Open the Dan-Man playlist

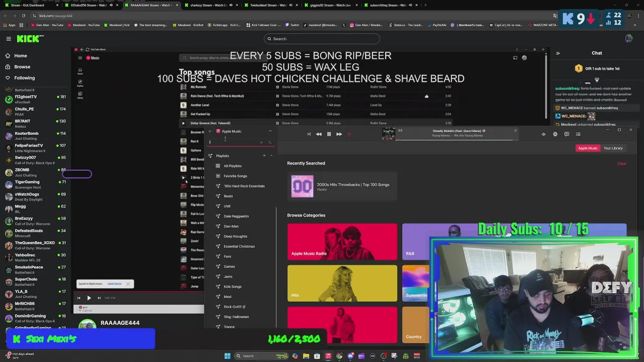pos(231,226)
